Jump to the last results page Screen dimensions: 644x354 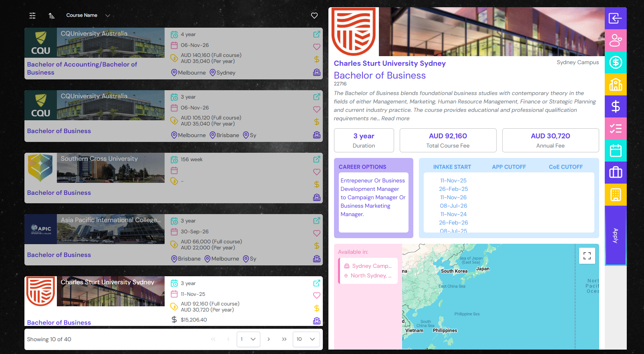click(x=284, y=339)
